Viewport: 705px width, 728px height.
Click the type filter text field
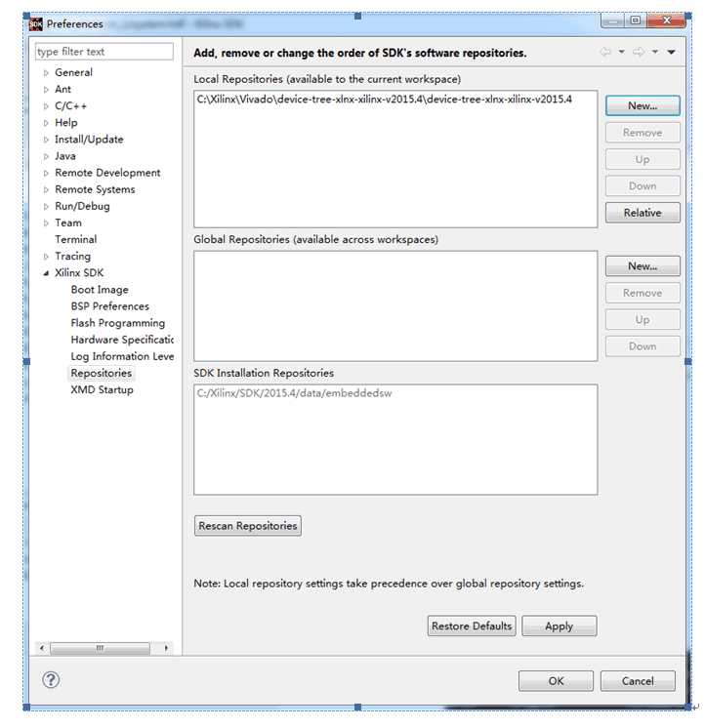pos(104,52)
